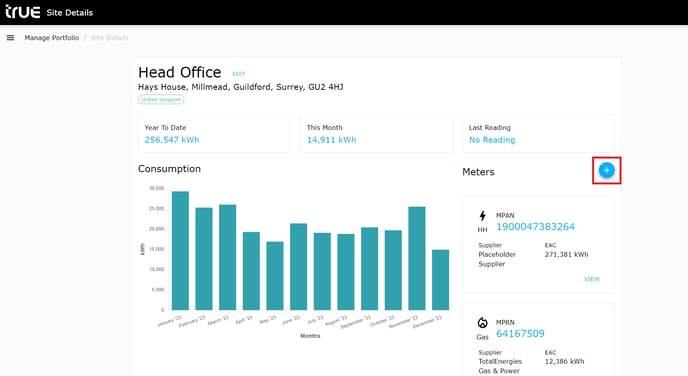Open the Last Reading card

538,134
